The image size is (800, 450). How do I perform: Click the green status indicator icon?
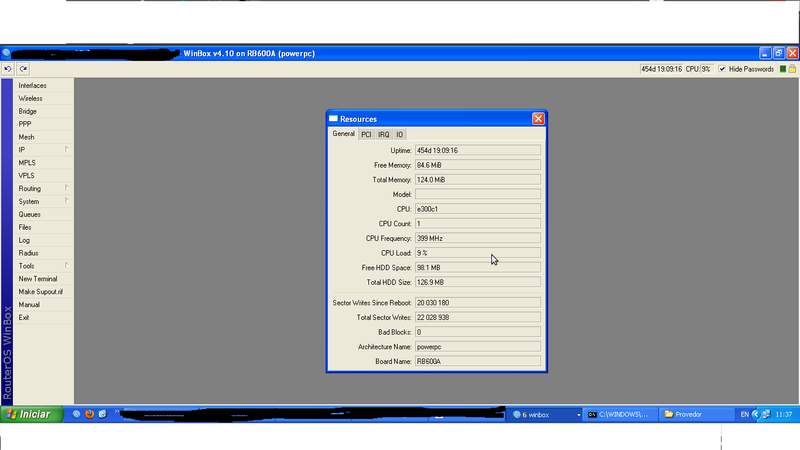click(x=783, y=69)
